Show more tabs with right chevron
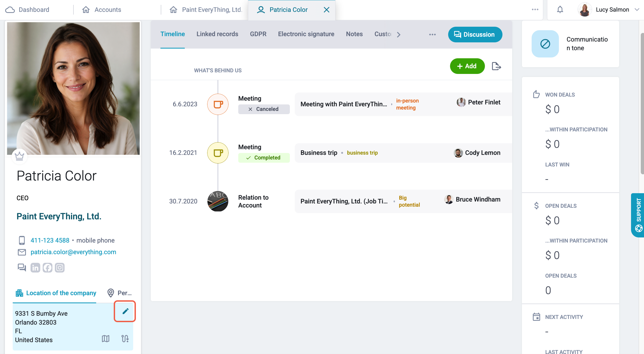This screenshot has width=644, height=354. pos(399,35)
